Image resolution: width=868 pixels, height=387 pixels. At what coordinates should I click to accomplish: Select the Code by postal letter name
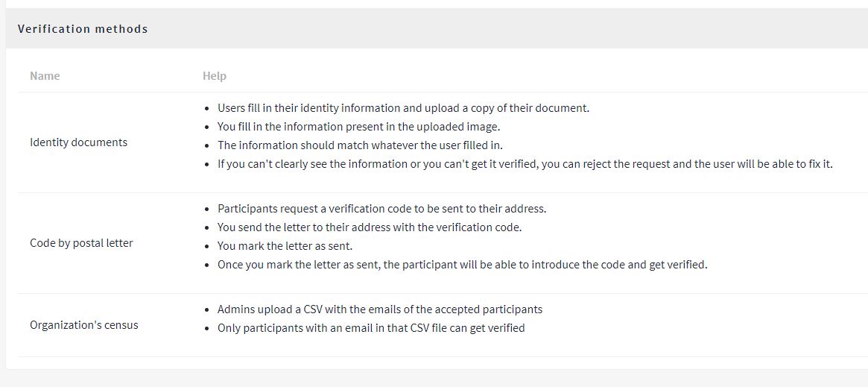(81, 243)
